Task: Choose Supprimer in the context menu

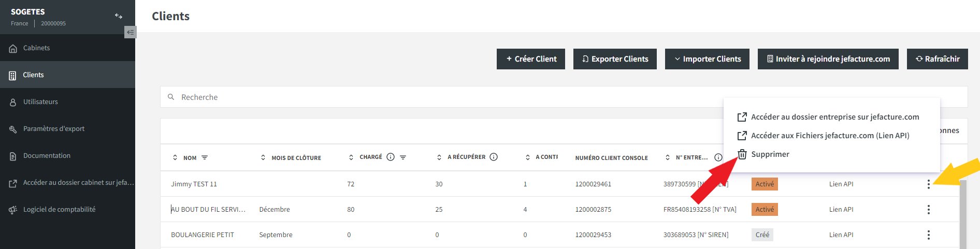Action: pos(763,154)
